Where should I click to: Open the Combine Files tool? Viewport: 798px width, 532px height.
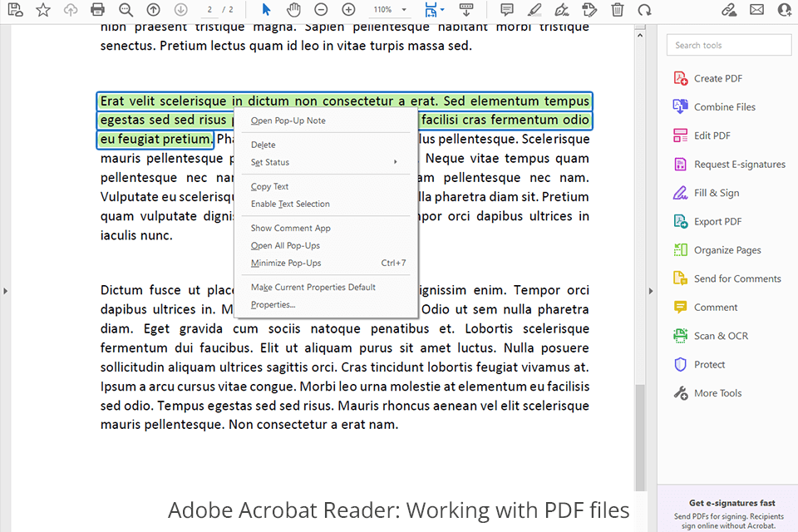tap(714, 107)
